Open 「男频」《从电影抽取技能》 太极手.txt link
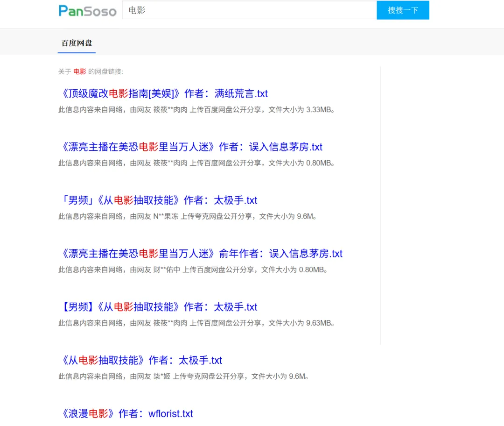Image resolution: width=504 pixels, height=426 pixels. 159,200
